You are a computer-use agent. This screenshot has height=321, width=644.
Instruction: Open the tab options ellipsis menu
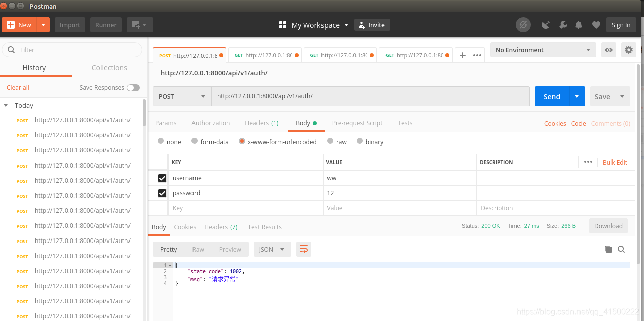point(477,55)
